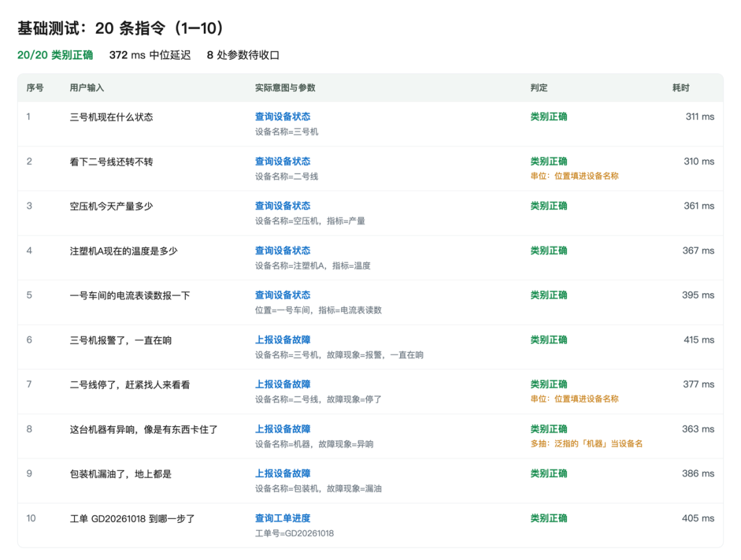The image size is (741, 560).
Task: Select input text 二号线停了，赶紧找人来看看
Action: tap(130, 385)
